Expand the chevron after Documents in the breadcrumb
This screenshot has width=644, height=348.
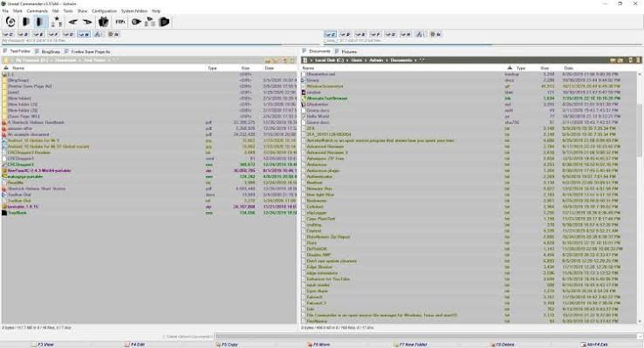pos(415,60)
